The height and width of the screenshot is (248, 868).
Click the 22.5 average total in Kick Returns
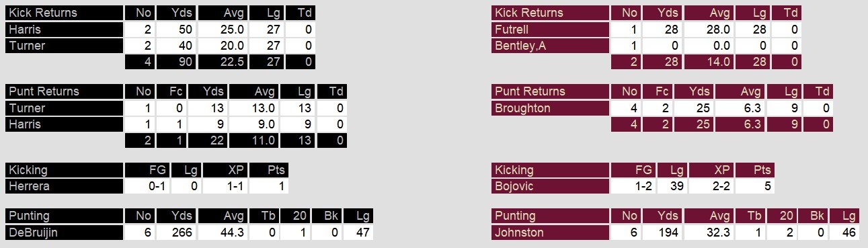[x=223, y=63]
